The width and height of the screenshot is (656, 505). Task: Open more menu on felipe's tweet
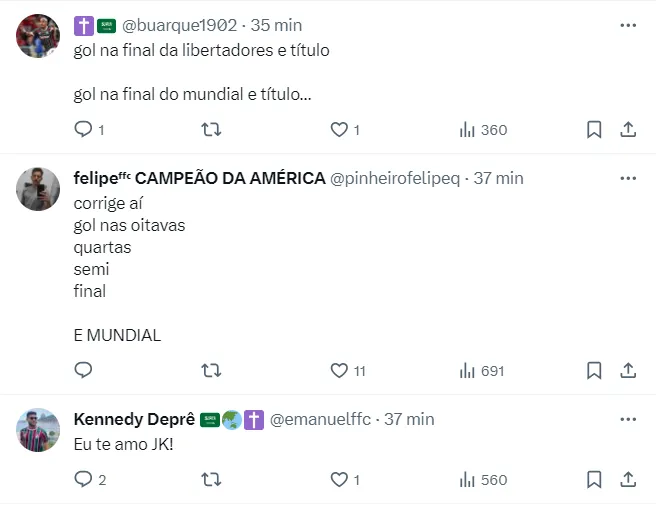[x=628, y=178]
